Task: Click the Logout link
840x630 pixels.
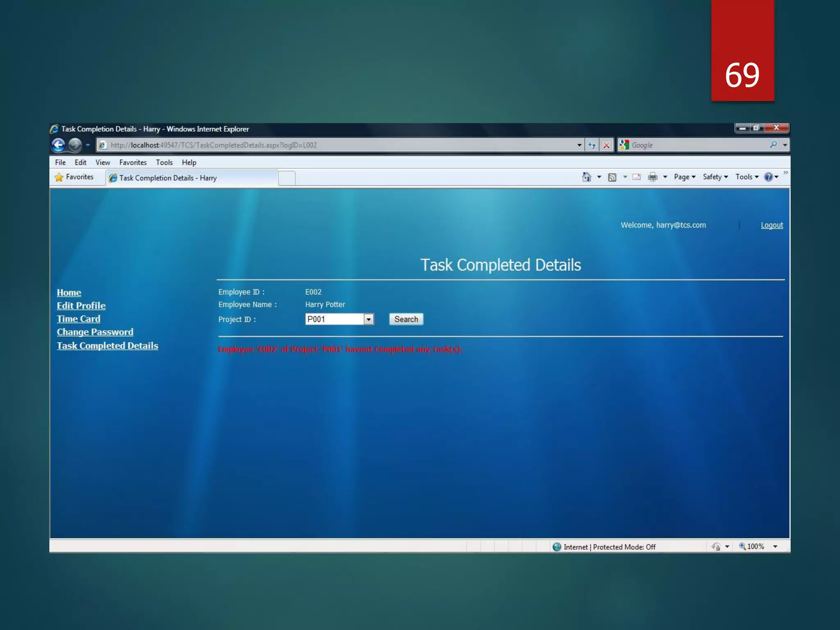Action: click(772, 225)
